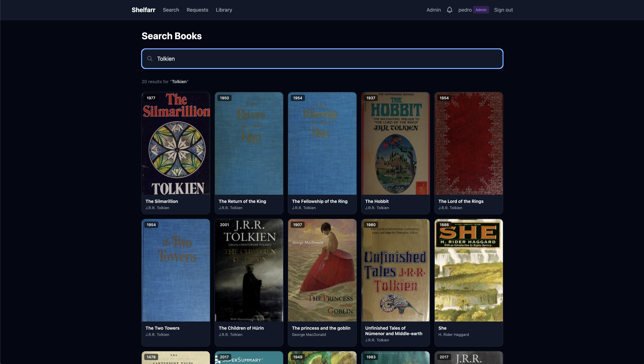
Task: Click the purple Admin badge next to pedro
Action: click(481, 10)
